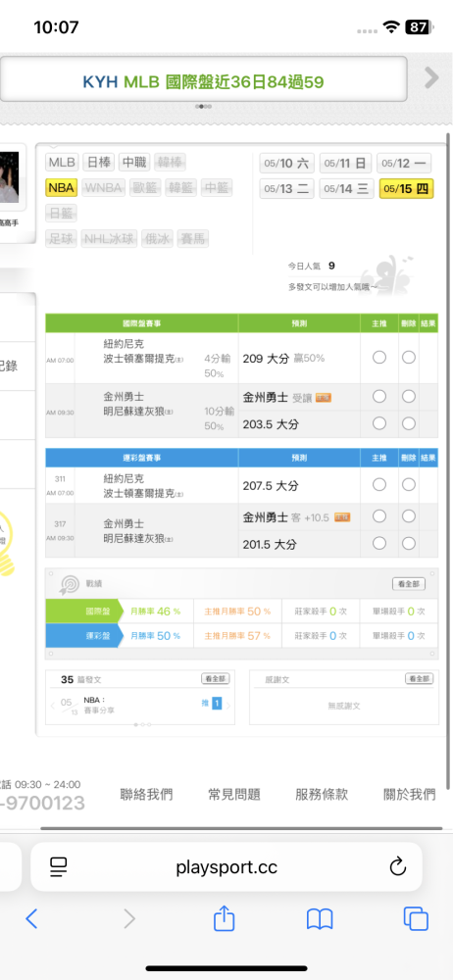Open NBA 賽事分享 post link
453x980 pixels.
[99, 706]
